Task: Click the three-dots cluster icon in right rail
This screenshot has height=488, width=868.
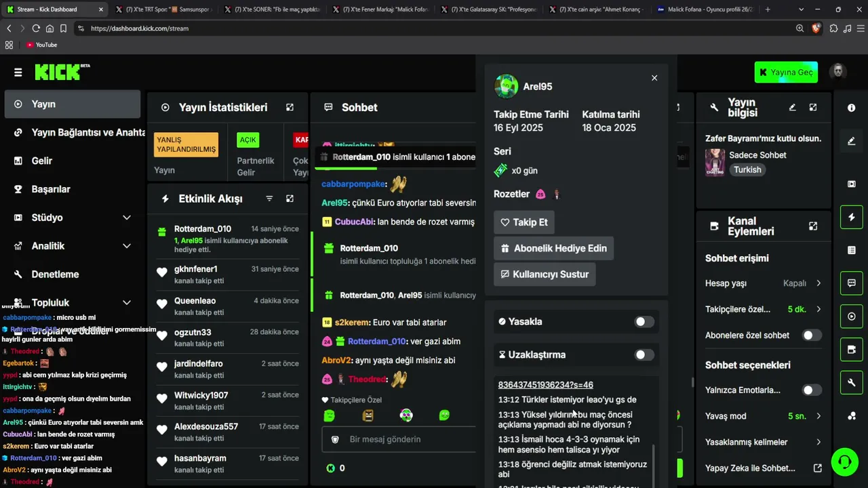Action: pyautogui.click(x=852, y=416)
